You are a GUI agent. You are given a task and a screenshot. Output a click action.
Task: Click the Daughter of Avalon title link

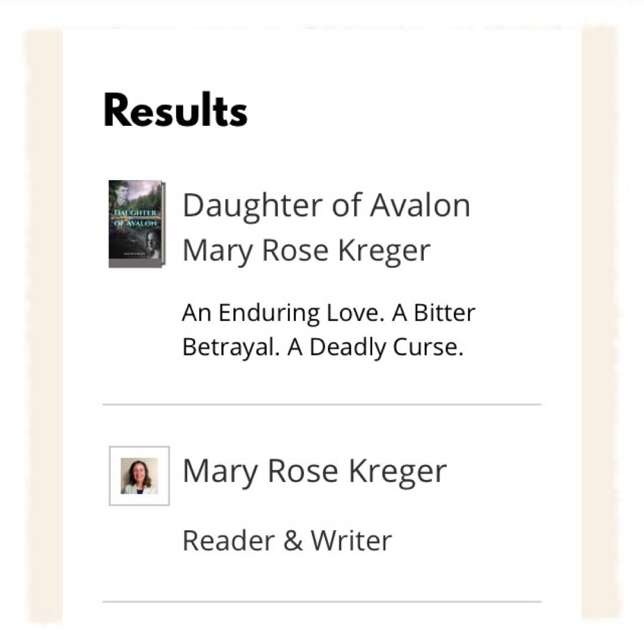pyautogui.click(x=326, y=205)
